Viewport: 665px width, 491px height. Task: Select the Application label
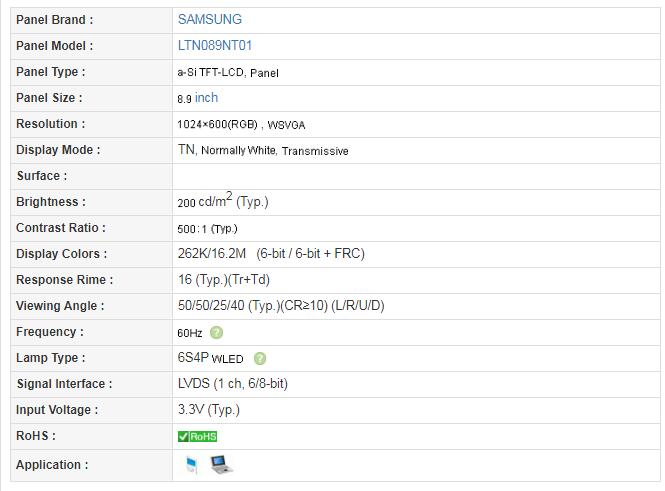[x=52, y=465]
